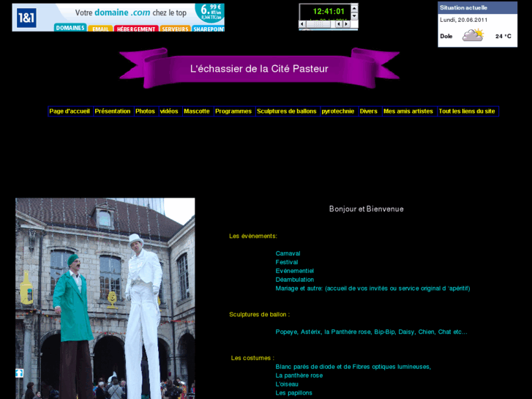This screenshot has height=399, width=532.
Task: Click the 24 °C temperature reading
Action: (503, 36)
